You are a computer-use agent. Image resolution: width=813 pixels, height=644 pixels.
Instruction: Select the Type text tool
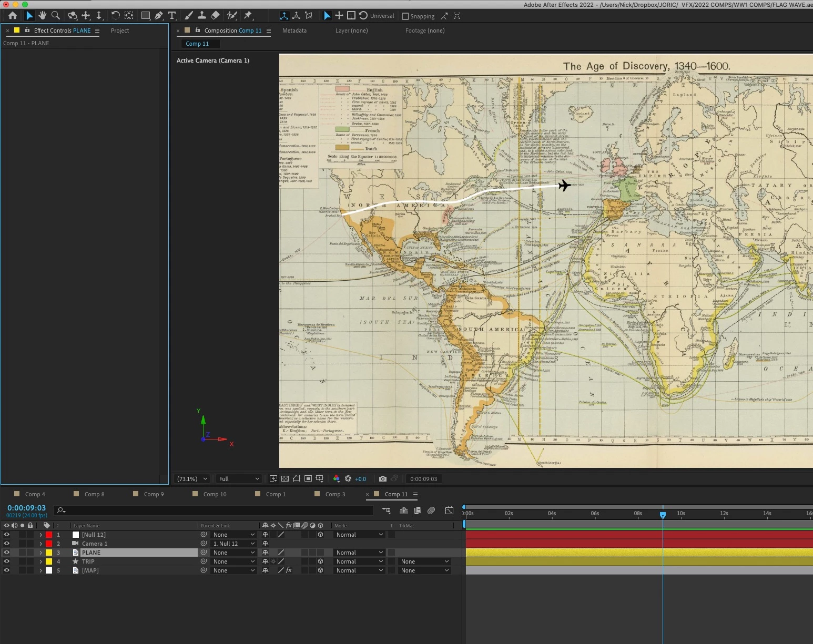click(172, 16)
